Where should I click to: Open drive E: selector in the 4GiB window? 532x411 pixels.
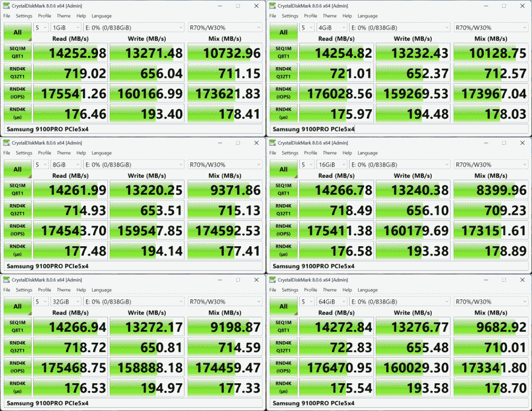pyautogui.click(x=400, y=28)
